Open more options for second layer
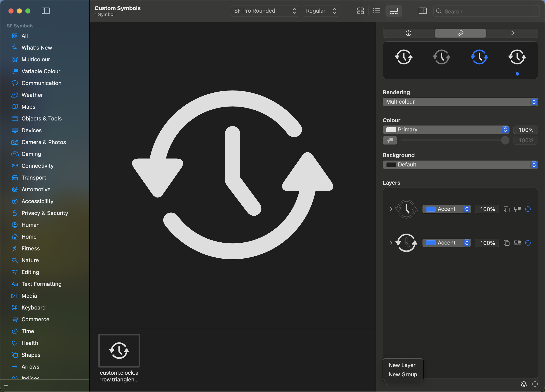 pyautogui.click(x=528, y=243)
